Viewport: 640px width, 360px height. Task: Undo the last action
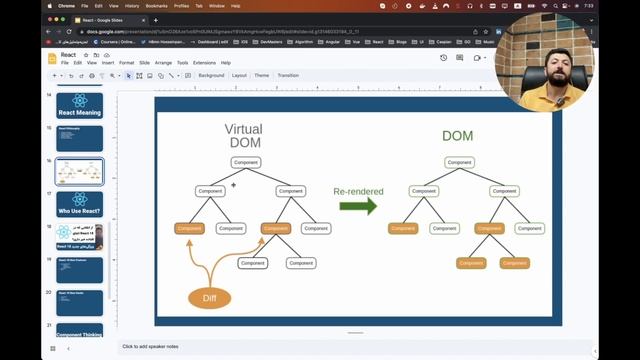click(x=71, y=76)
